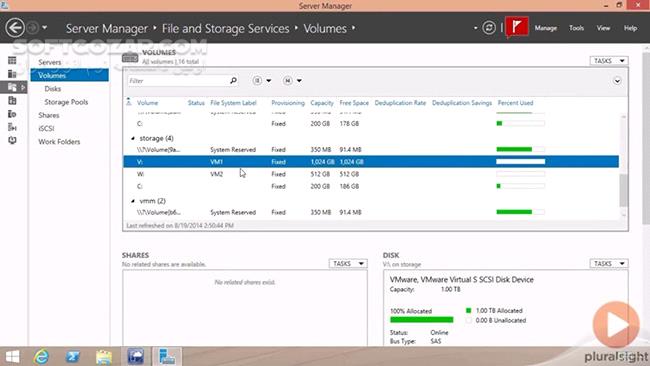Sort by the Volume column header
The image size is (650, 366).
(147, 103)
